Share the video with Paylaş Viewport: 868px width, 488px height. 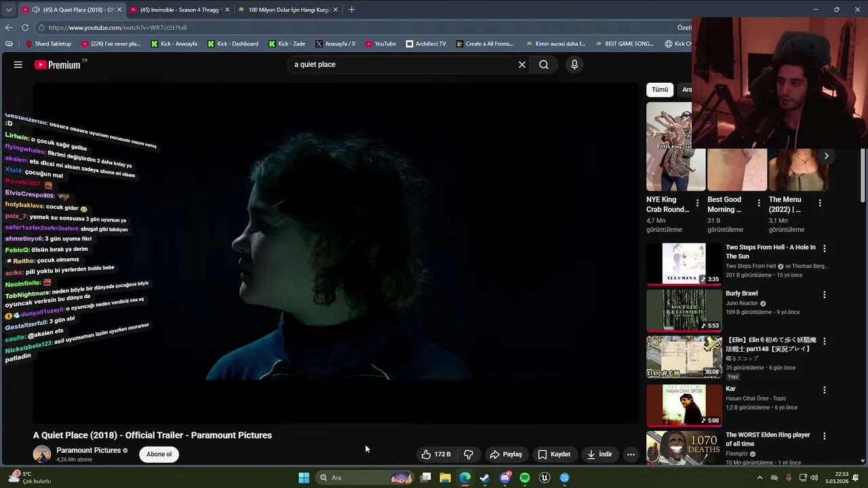tap(506, 454)
